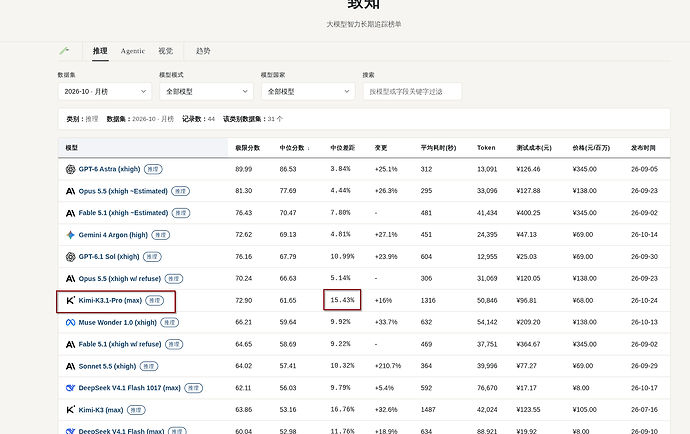This screenshot has height=434, width=690.
Task: Click the Kimi logo beside Kimi-K3 (max)
Action: 70,410
